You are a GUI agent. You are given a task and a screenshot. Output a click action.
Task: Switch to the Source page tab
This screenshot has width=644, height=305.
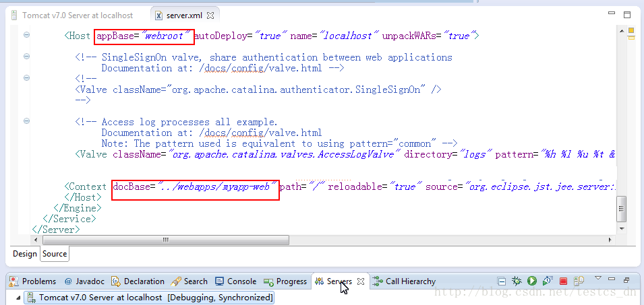tap(55, 254)
